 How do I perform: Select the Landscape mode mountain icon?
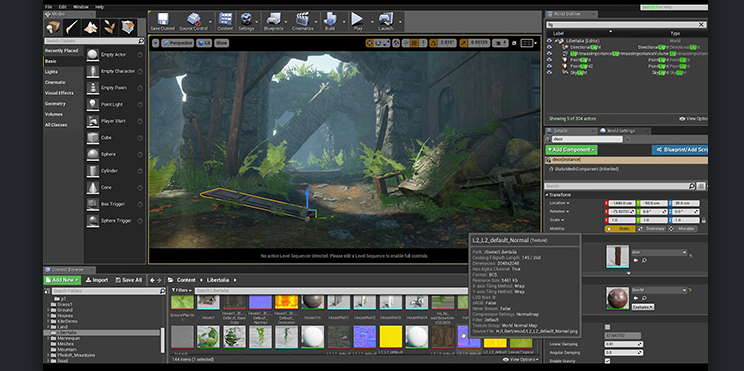[x=90, y=28]
